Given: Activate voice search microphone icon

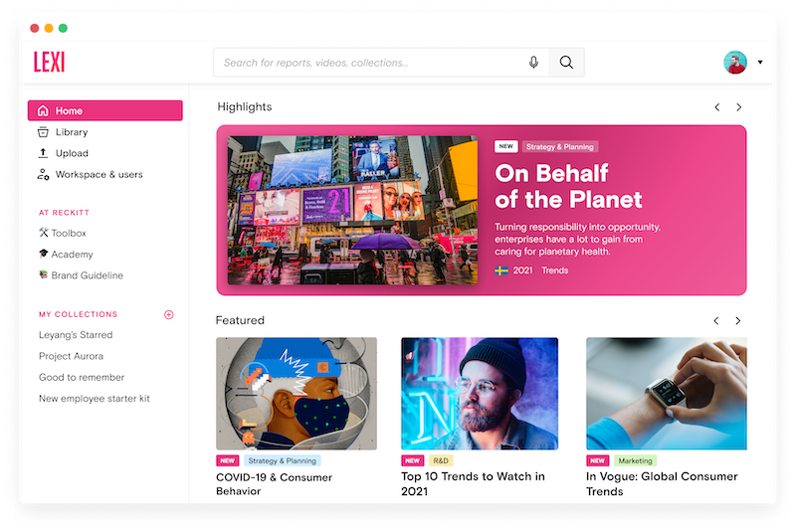Looking at the screenshot, I should [533, 62].
